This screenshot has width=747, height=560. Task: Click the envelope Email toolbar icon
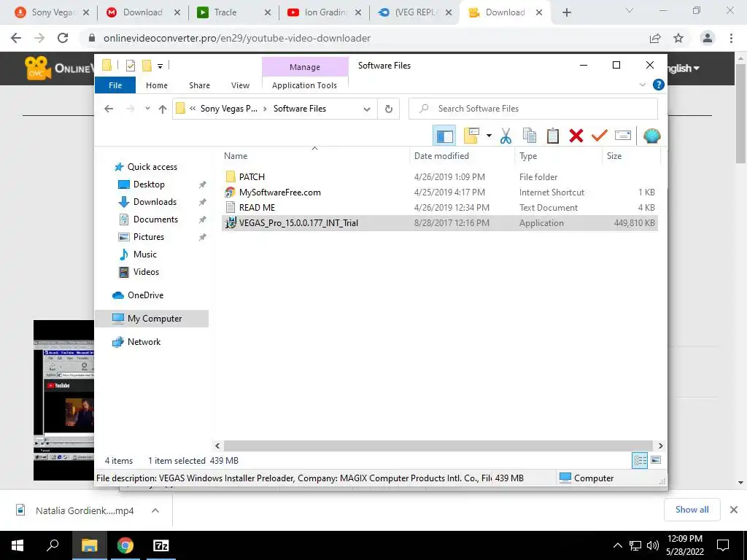(x=623, y=136)
